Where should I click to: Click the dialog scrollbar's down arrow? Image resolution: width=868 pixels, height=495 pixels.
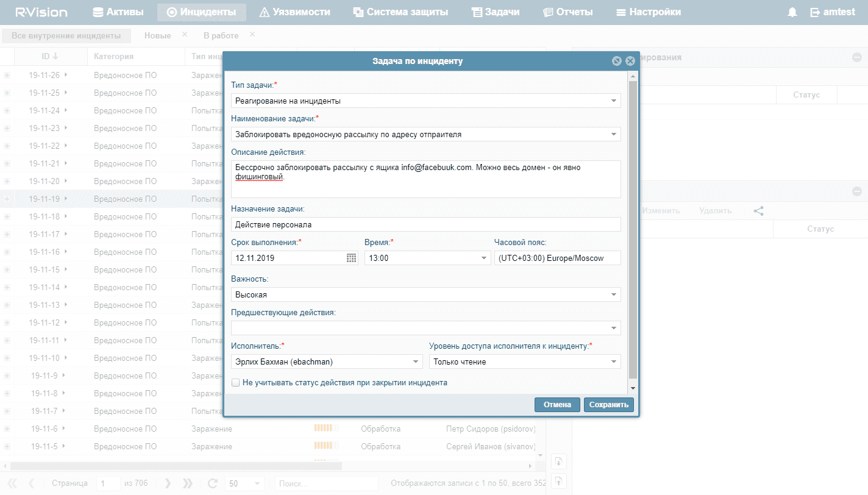[633, 388]
